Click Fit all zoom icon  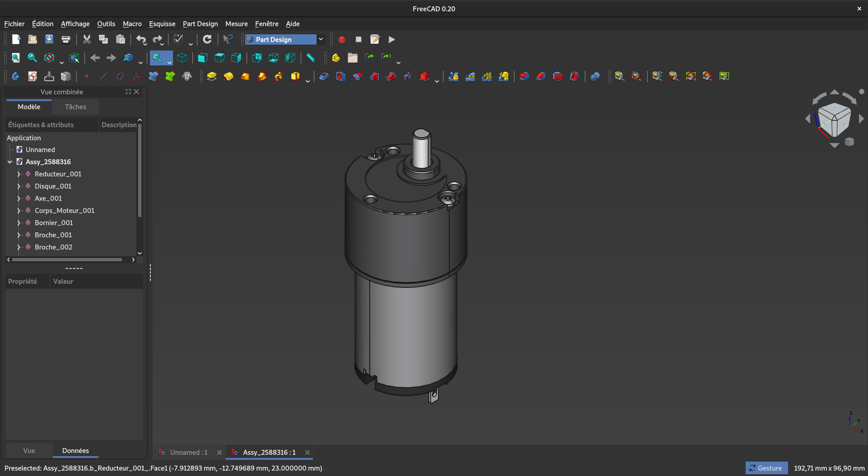point(16,58)
